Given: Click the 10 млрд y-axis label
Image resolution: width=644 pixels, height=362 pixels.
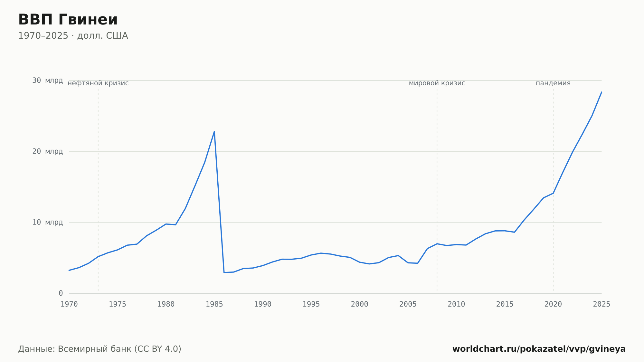Looking at the screenshot, I should point(47,222).
